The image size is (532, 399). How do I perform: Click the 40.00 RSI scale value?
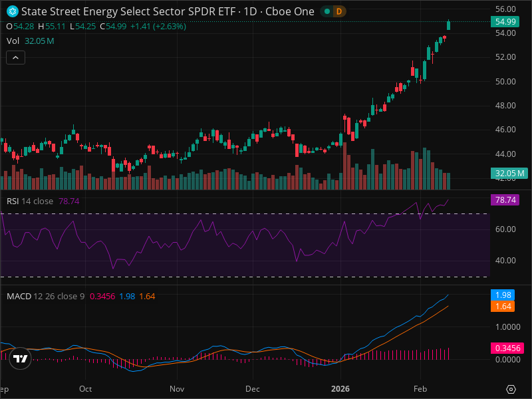click(x=505, y=261)
